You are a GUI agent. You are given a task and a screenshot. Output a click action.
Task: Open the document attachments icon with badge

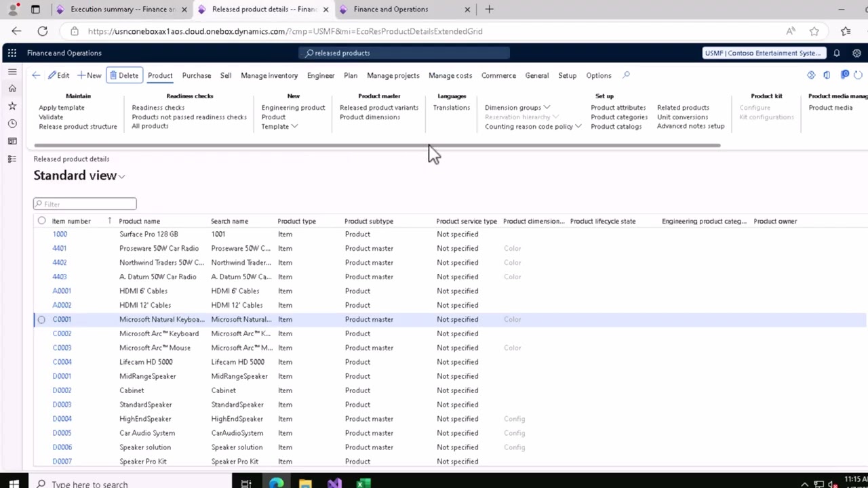[844, 75]
